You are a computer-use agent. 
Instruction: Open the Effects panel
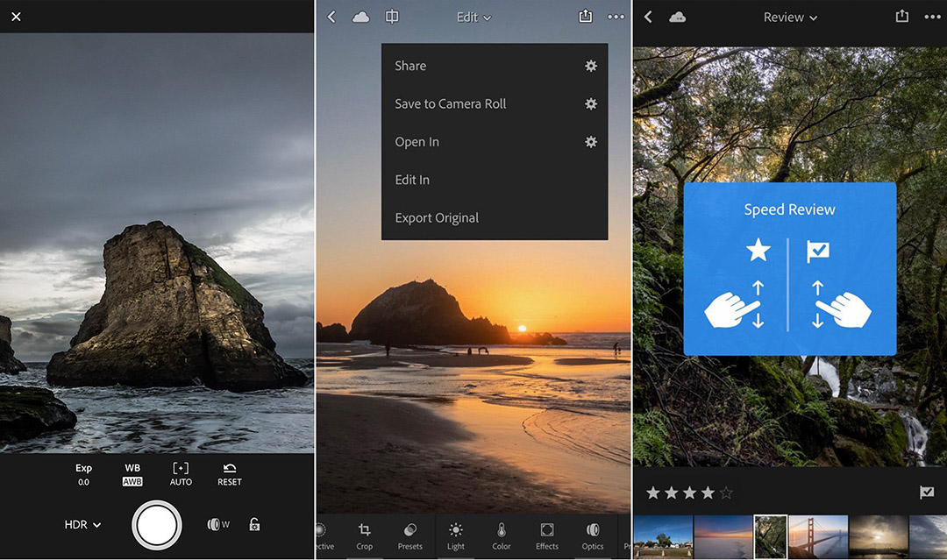546,535
